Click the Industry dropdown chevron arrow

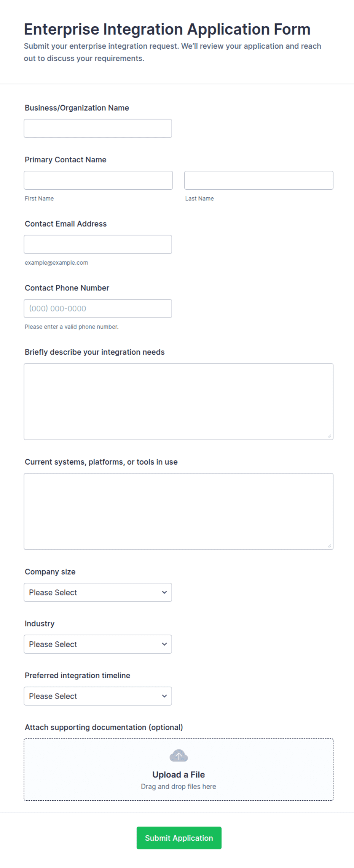[164, 644]
